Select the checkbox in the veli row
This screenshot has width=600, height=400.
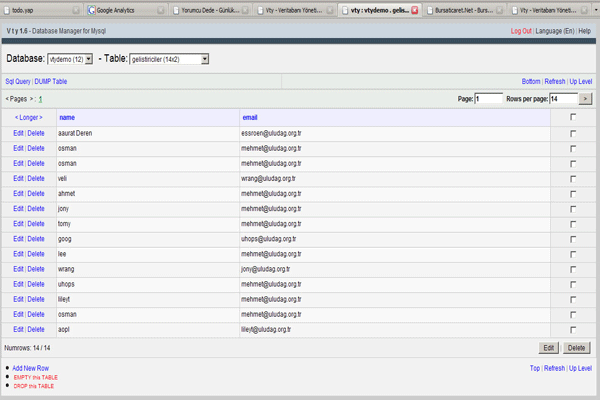(572, 178)
